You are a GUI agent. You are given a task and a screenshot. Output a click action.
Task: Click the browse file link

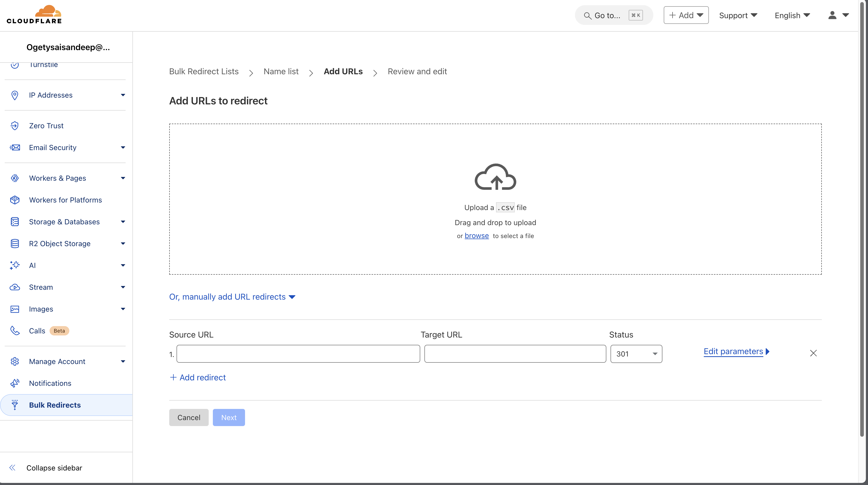477,236
